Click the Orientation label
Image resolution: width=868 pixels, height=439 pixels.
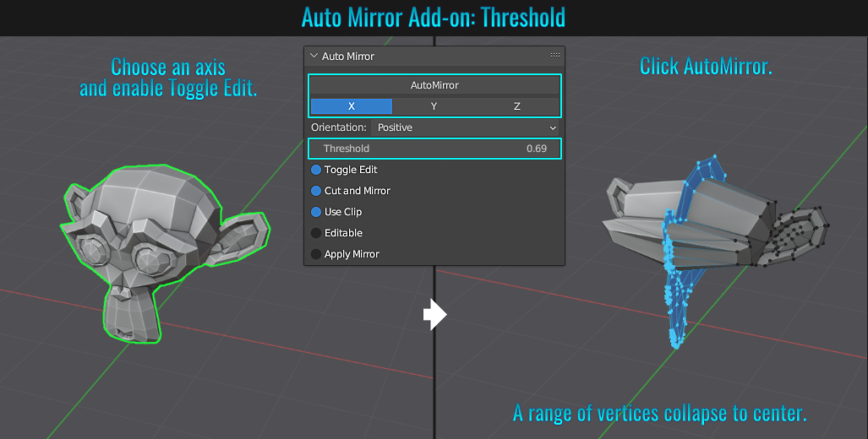(339, 127)
